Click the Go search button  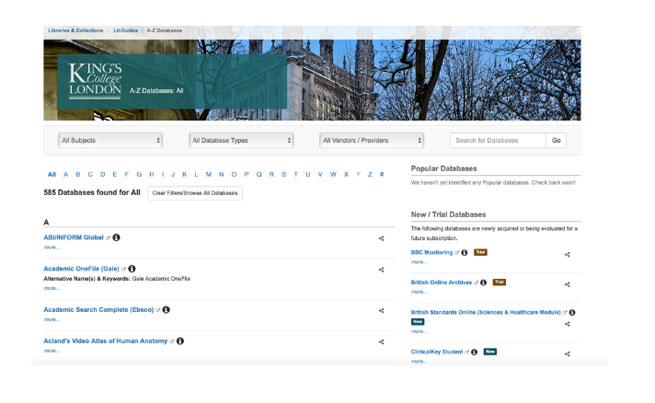(x=556, y=140)
